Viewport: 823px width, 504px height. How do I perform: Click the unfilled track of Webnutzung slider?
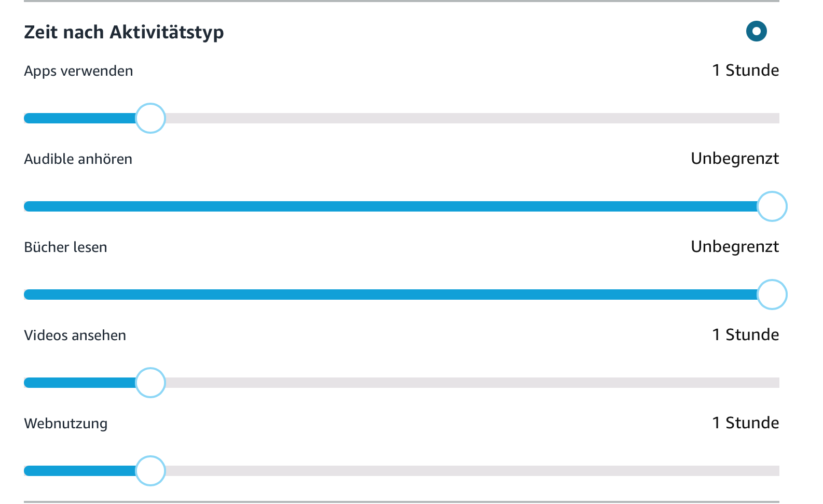click(x=467, y=471)
